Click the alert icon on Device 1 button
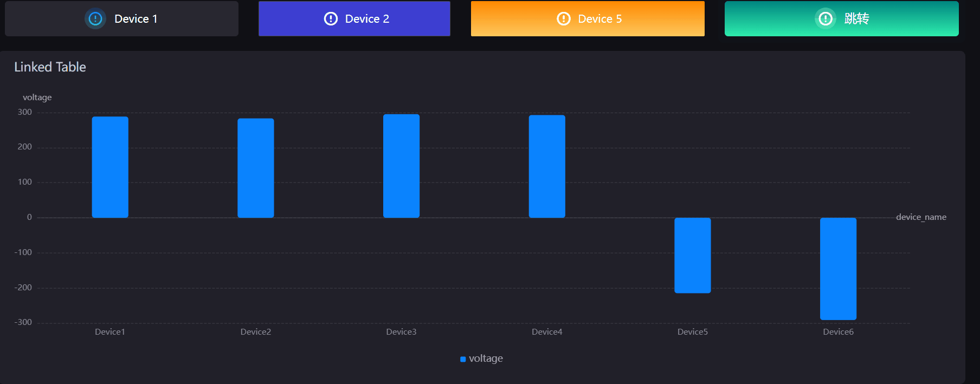The image size is (980, 384). [95, 19]
